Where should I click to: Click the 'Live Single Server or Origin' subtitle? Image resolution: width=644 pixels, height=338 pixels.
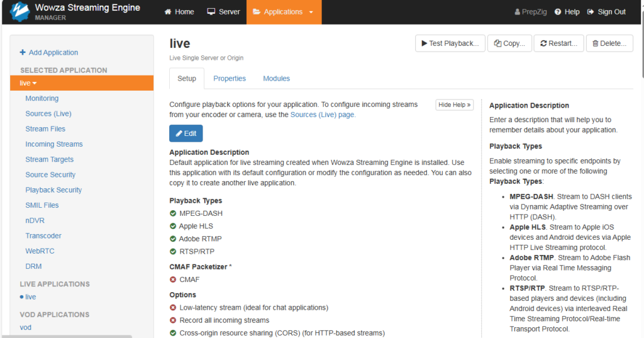click(206, 58)
